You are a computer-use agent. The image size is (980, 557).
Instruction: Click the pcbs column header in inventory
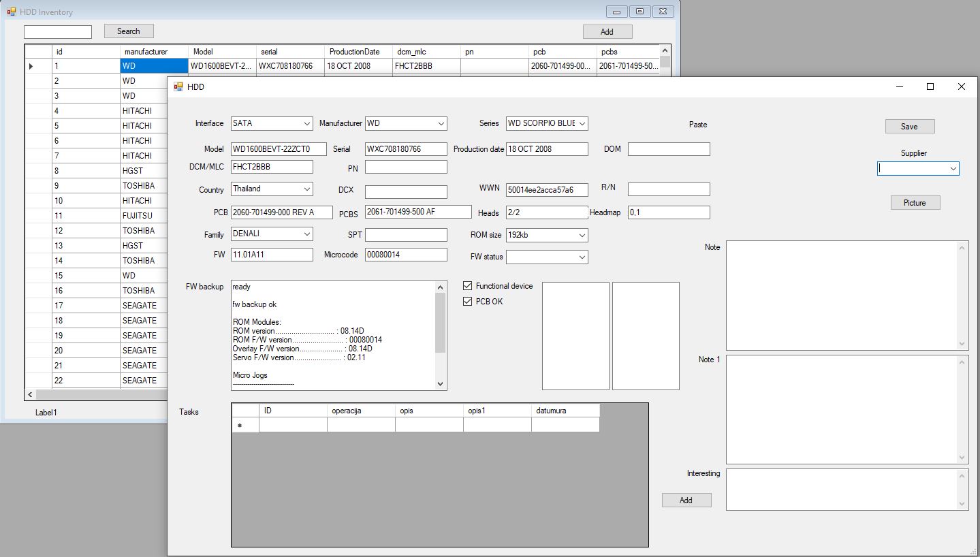pyautogui.click(x=629, y=52)
